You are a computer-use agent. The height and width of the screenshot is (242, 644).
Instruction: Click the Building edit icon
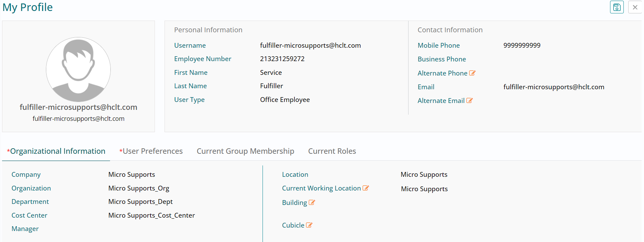312,203
